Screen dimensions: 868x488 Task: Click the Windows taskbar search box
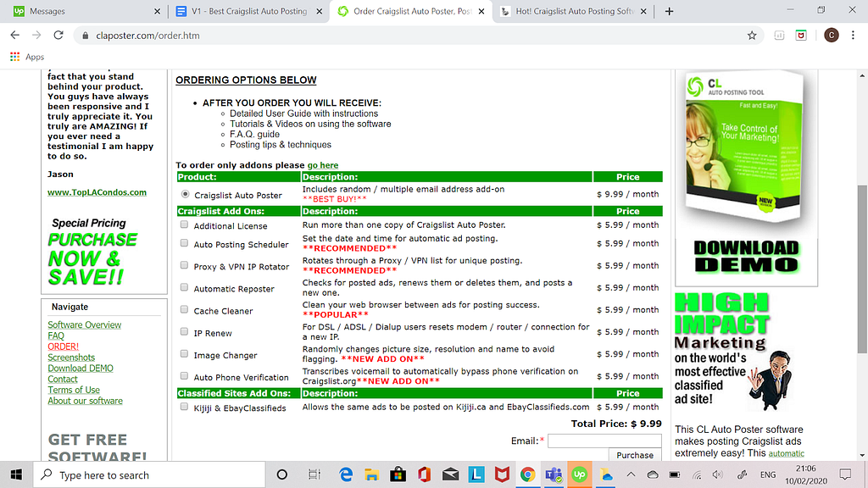(149, 474)
